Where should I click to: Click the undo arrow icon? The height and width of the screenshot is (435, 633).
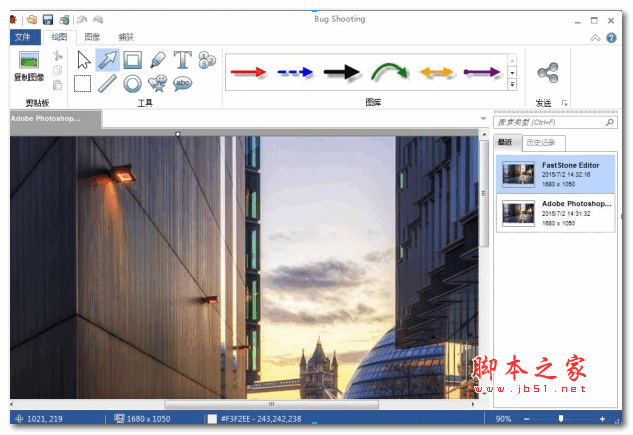point(82,19)
